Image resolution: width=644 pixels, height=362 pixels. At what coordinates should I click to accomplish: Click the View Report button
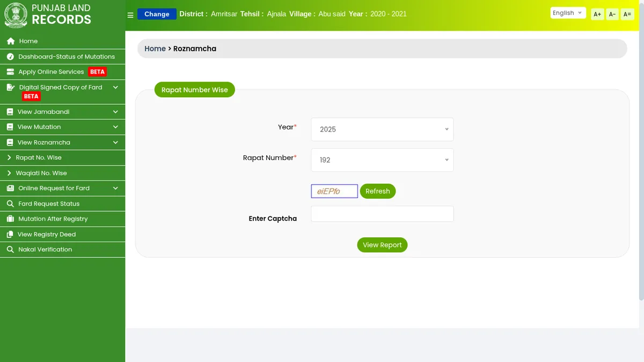[382, 245]
